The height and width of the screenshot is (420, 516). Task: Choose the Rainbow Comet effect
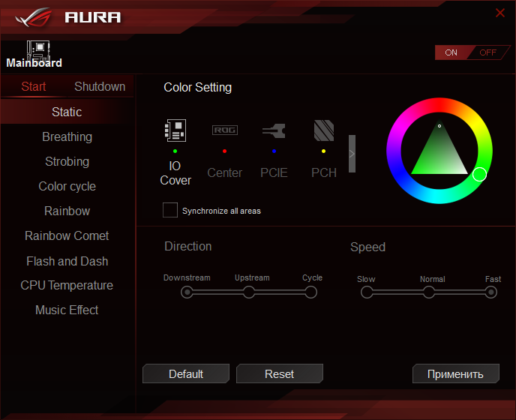pyautogui.click(x=67, y=235)
